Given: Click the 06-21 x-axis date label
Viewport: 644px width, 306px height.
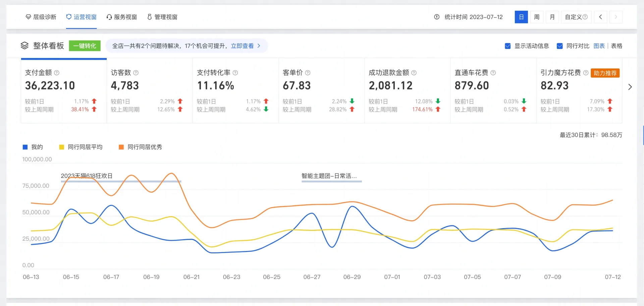Looking at the screenshot, I should [x=192, y=277].
